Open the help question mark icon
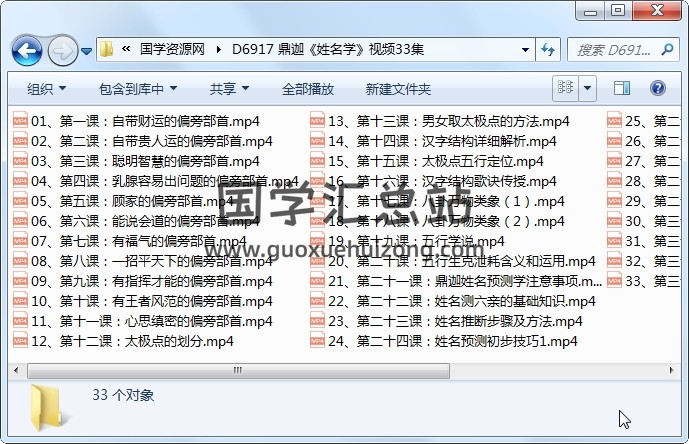689x444 pixels. click(x=658, y=88)
